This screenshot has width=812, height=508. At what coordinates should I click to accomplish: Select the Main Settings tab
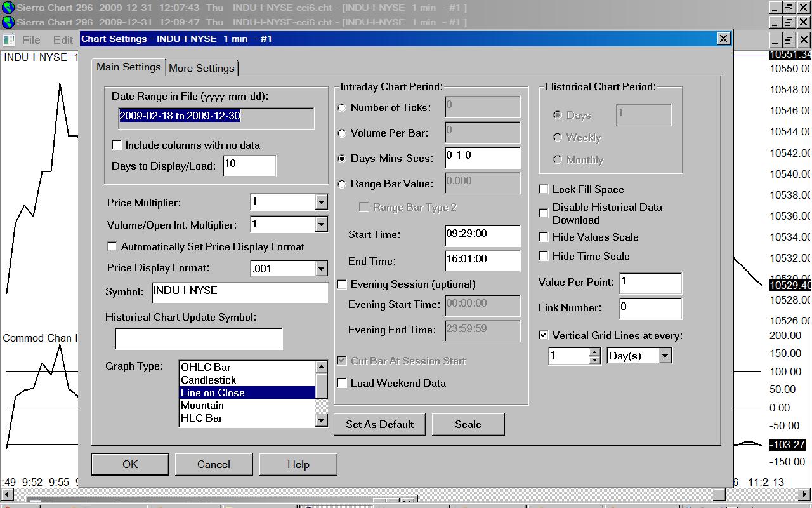coord(129,67)
